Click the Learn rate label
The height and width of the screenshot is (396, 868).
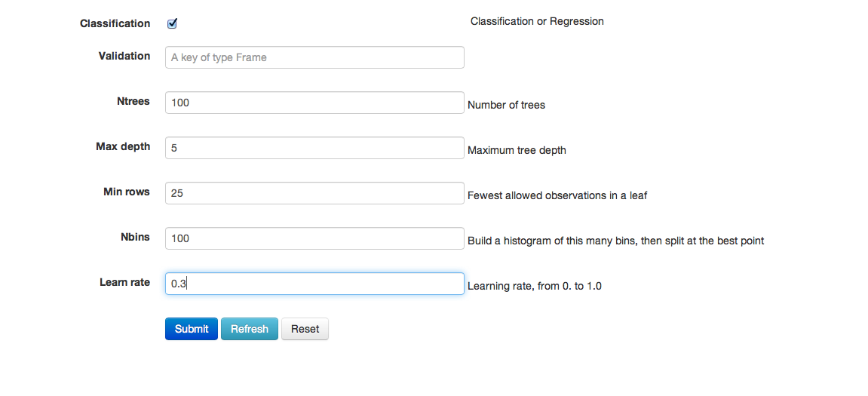pos(125,282)
